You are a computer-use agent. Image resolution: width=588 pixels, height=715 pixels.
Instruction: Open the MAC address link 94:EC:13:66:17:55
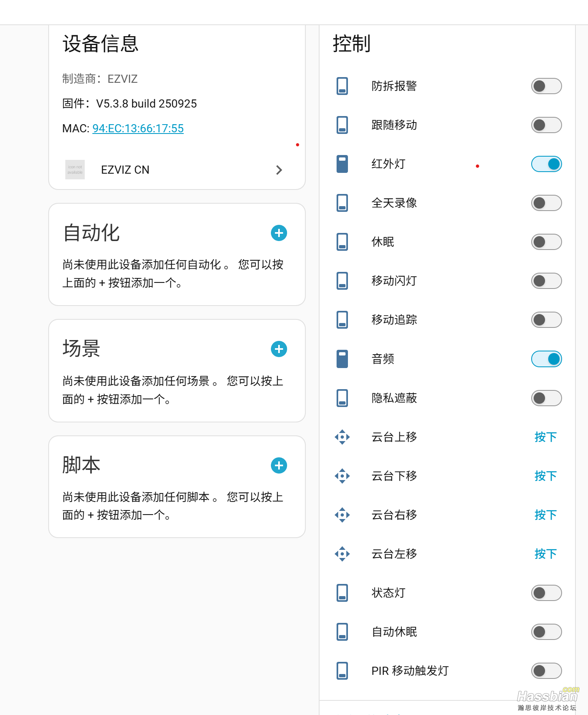pos(138,128)
